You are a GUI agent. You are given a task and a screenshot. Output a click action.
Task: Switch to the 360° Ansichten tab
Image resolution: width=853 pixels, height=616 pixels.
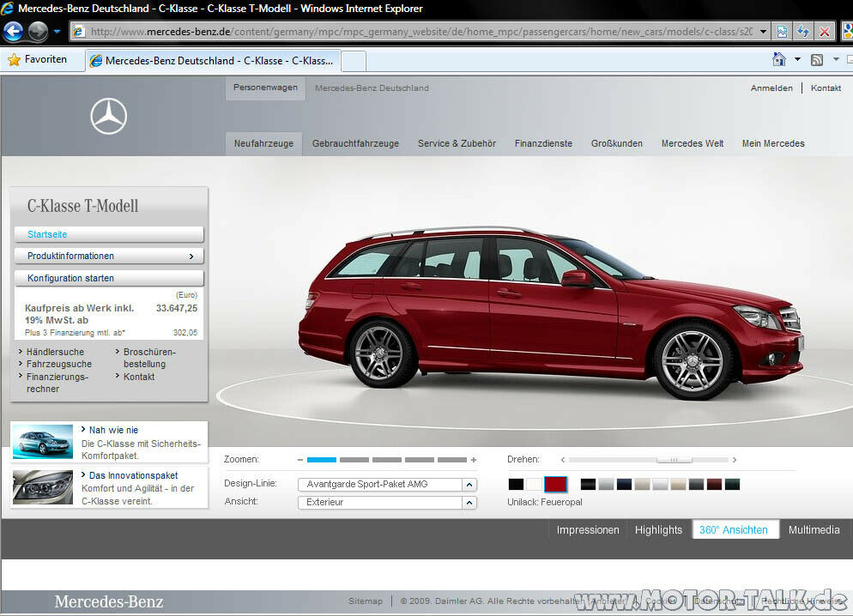click(734, 529)
